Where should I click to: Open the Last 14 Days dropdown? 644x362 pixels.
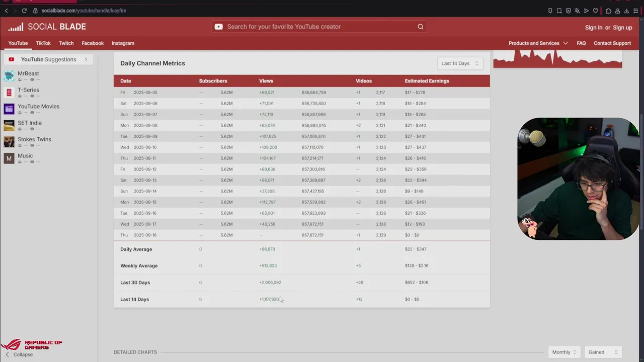click(460, 63)
